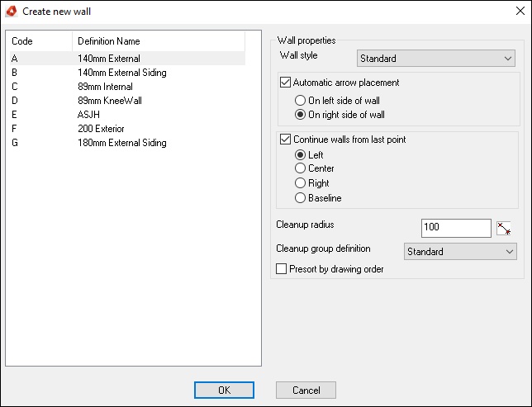
Task: Click the Cancel button
Action: pyautogui.click(x=306, y=390)
